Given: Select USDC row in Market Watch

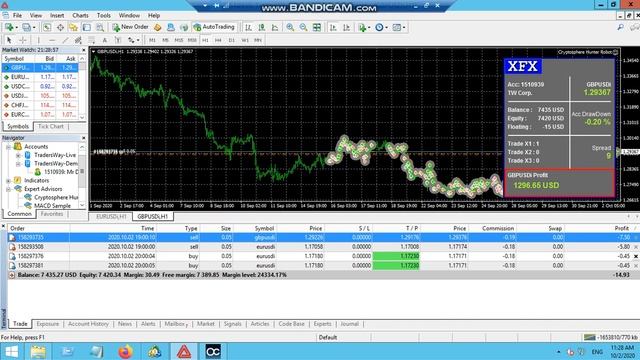Looking at the screenshot, I should tap(40, 87).
